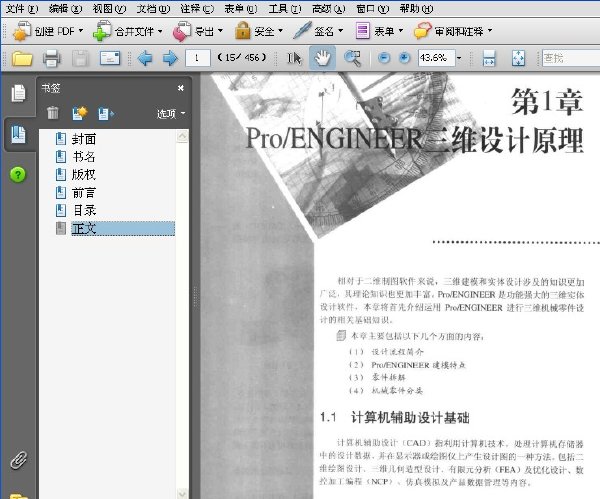Go to previous page with left arrow

(145, 58)
